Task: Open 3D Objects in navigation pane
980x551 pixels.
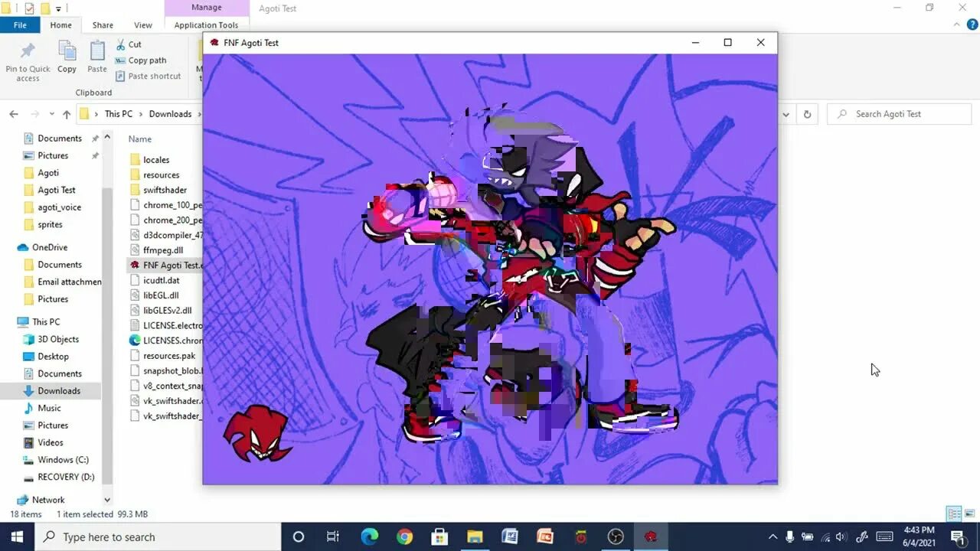Action: 58,339
